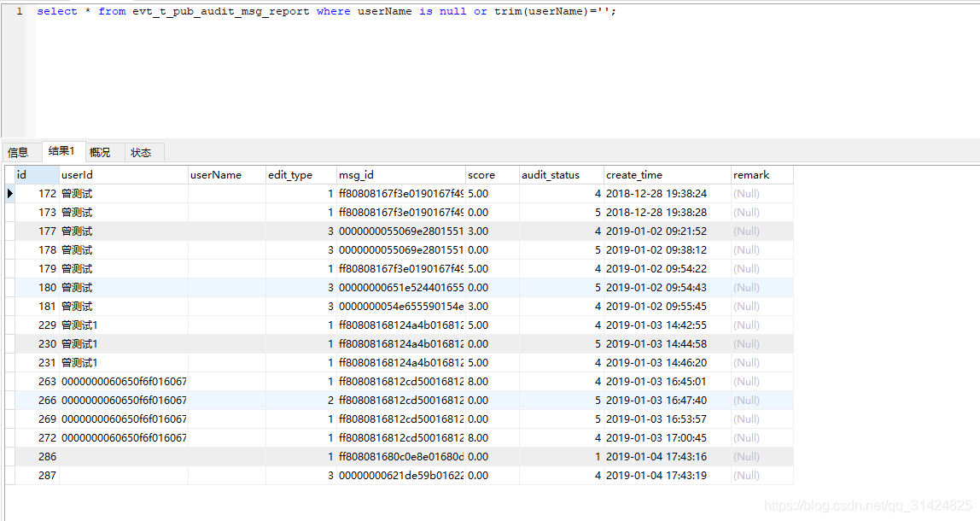Click create_time 2019-01-03 16:47:40
980x521 pixels.
click(667, 401)
